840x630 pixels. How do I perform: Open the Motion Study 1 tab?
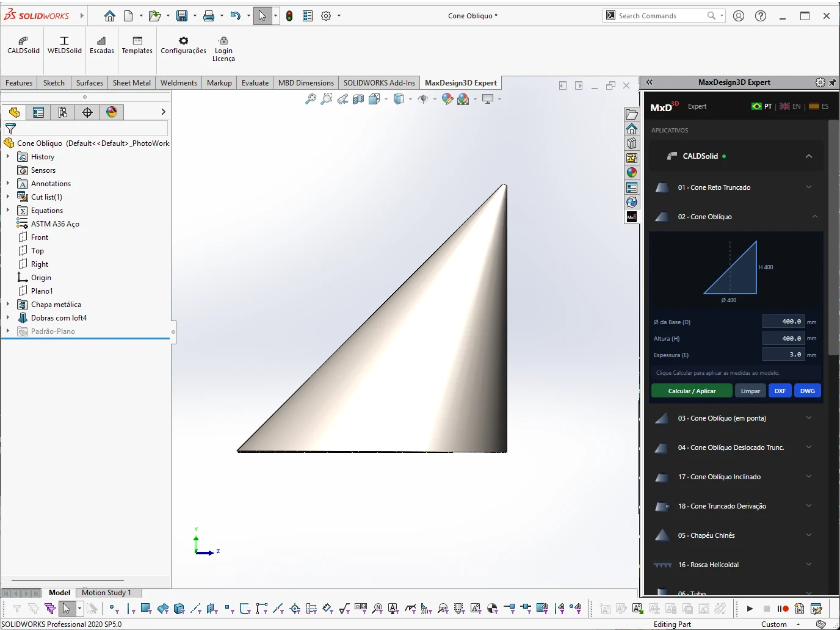[106, 593]
